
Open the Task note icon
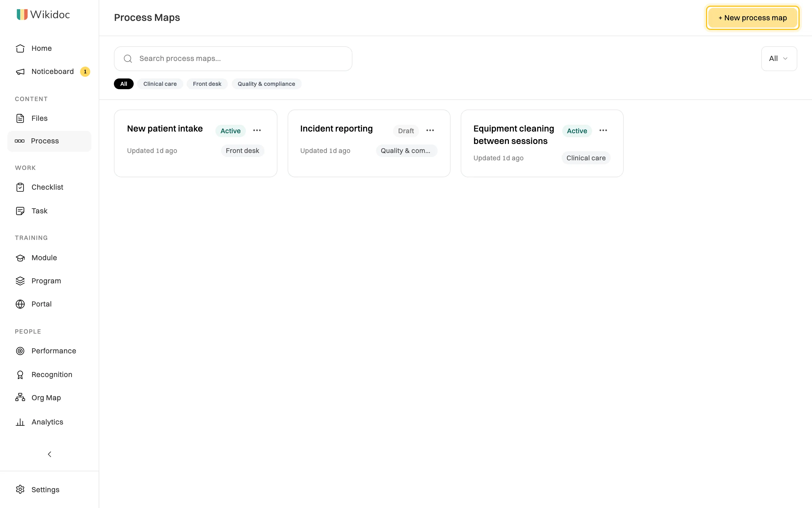pos(20,211)
